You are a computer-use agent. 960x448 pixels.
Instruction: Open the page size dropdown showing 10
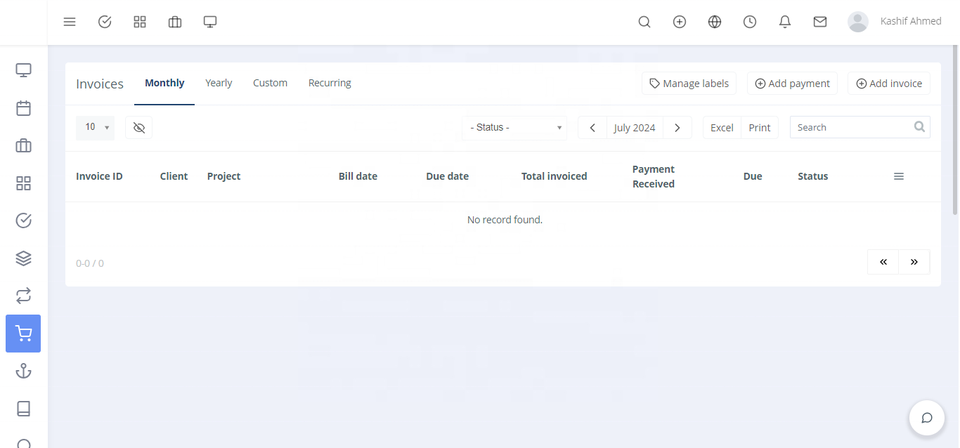click(x=96, y=128)
